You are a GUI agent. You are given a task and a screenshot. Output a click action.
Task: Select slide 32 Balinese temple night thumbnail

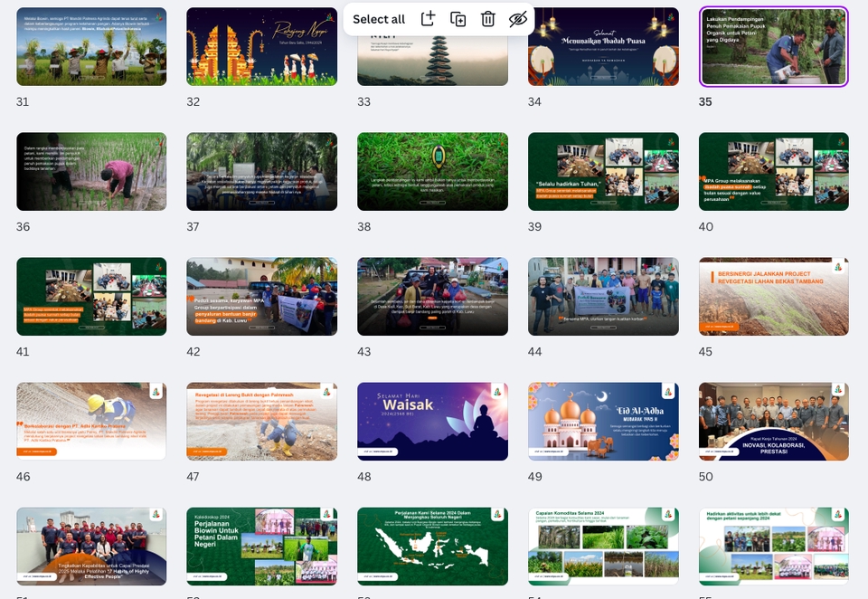tap(262, 46)
